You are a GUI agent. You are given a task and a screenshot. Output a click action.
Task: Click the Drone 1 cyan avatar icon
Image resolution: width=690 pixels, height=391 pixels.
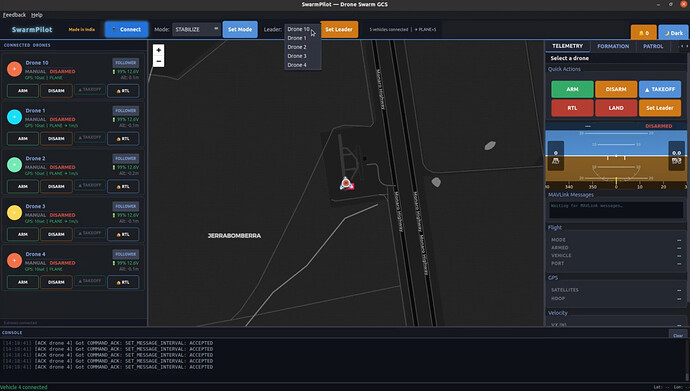(15, 117)
